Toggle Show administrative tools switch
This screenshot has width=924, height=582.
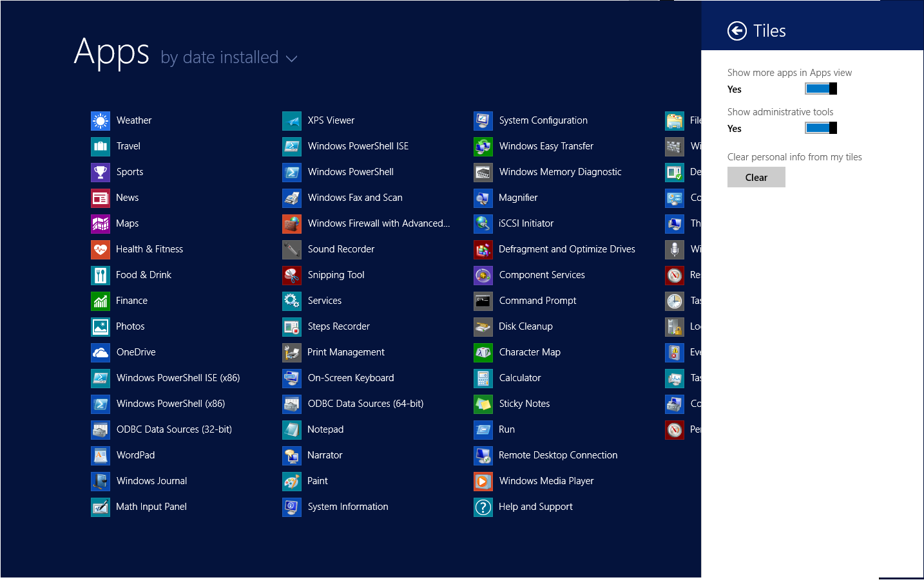(821, 128)
